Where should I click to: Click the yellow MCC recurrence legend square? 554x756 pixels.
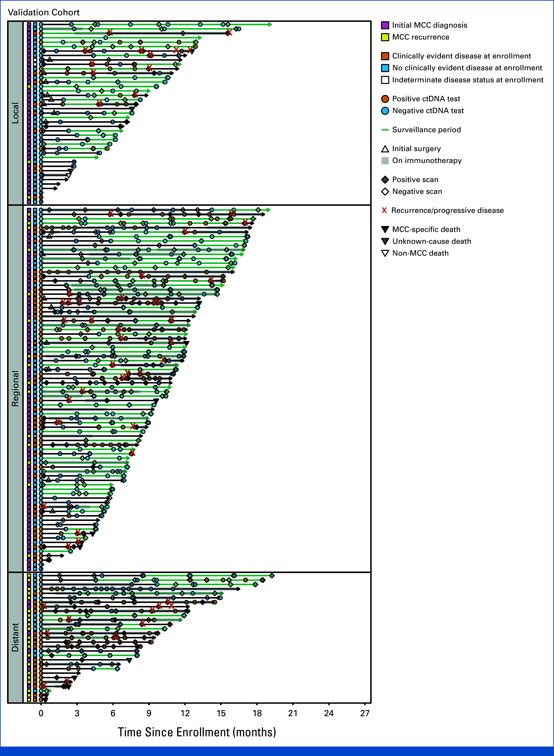(385, 37)
